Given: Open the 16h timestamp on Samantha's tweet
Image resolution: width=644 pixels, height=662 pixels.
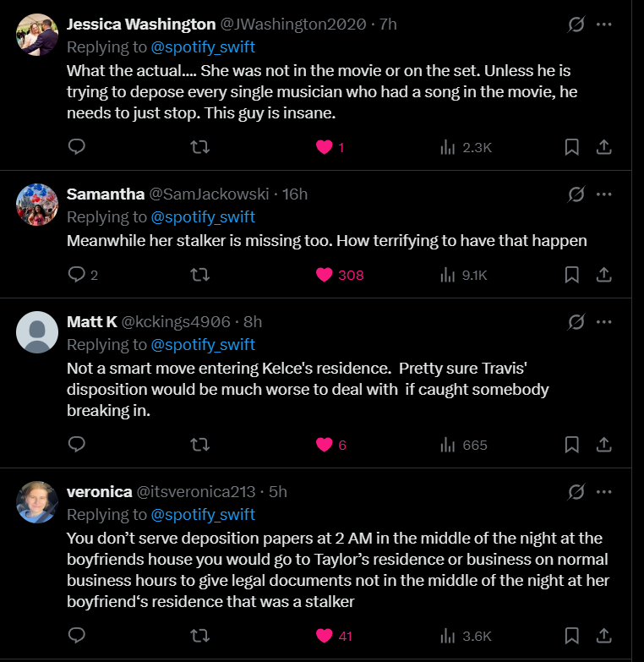Looking at the screenshot, I should tap(295, 194).
